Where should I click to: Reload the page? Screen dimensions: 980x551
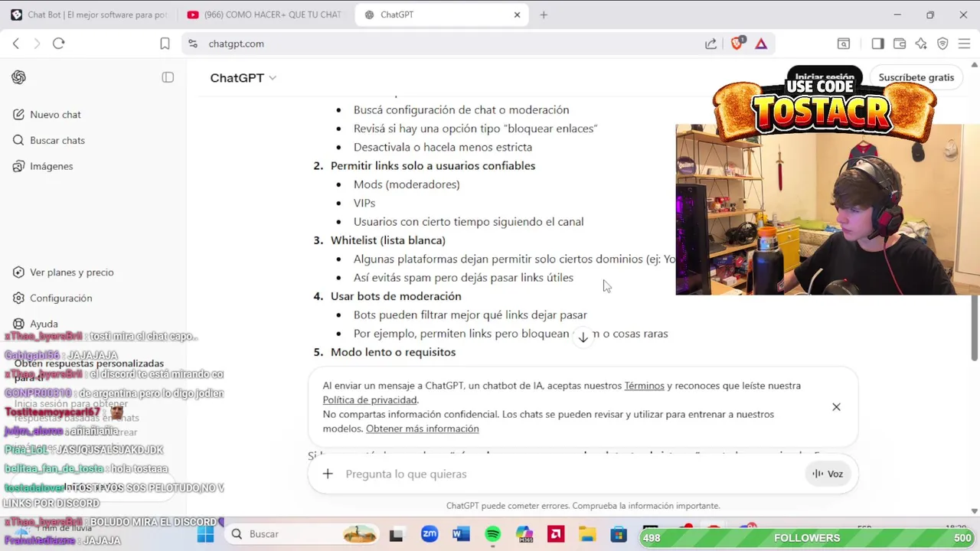[58, 44]
